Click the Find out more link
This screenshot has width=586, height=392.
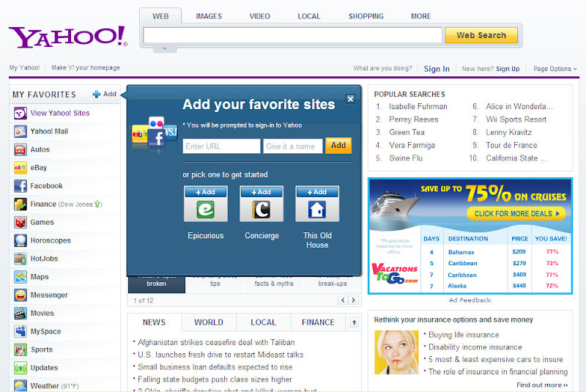pos(542,385)
